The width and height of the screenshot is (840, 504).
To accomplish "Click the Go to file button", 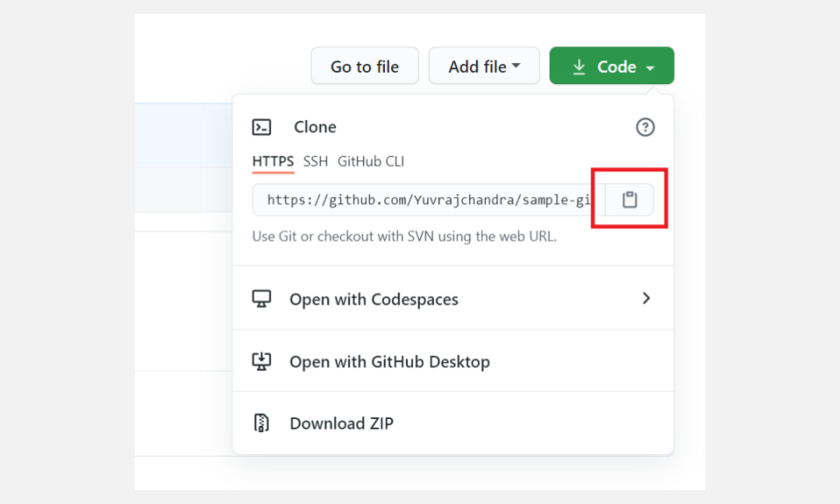I will click(x=364, y=66).
